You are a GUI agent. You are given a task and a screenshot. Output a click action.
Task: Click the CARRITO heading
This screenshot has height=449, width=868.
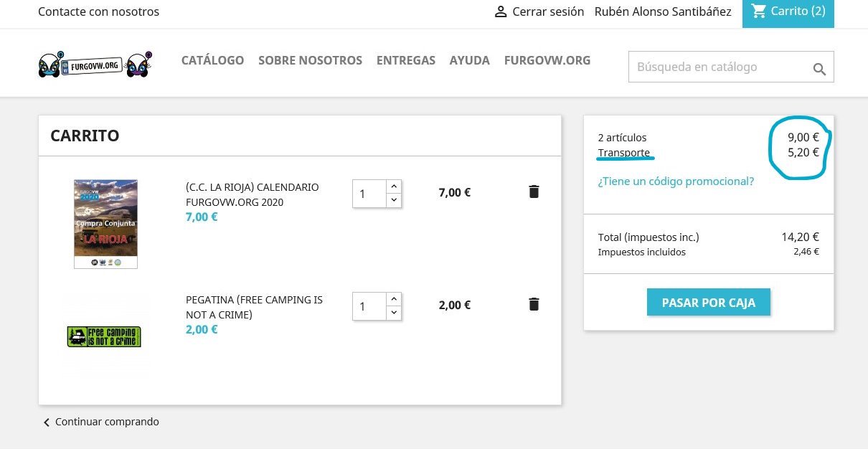click(x=85, y=136)
